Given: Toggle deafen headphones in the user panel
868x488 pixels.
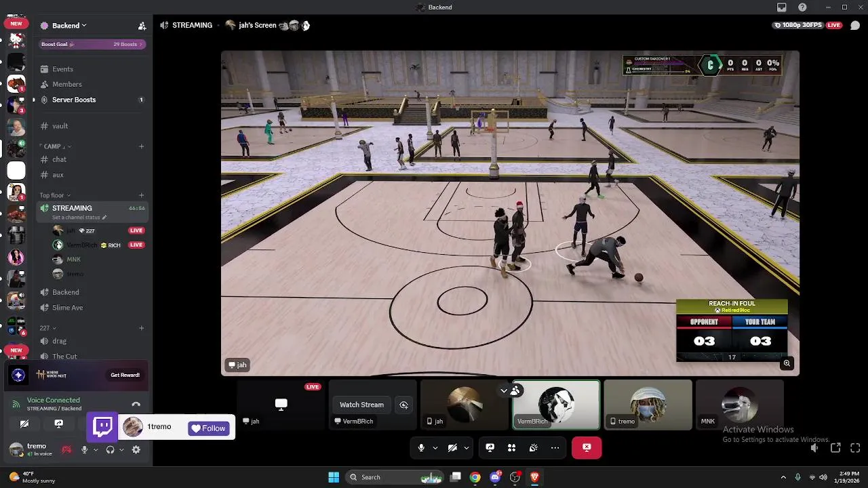Looking at the screenshot, I should click(x=110, y=449).
